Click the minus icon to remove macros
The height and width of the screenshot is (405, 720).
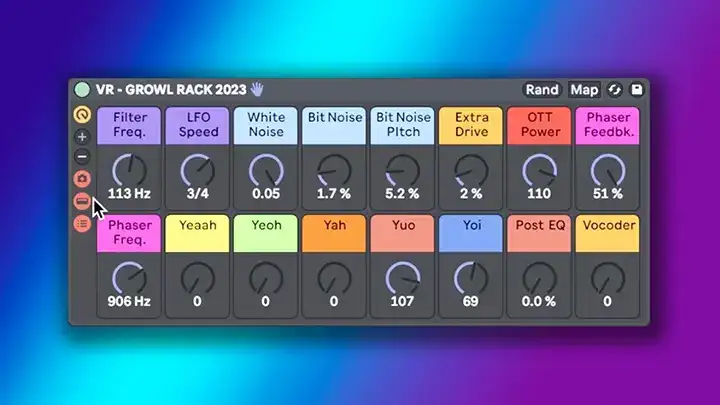[82, 157]
